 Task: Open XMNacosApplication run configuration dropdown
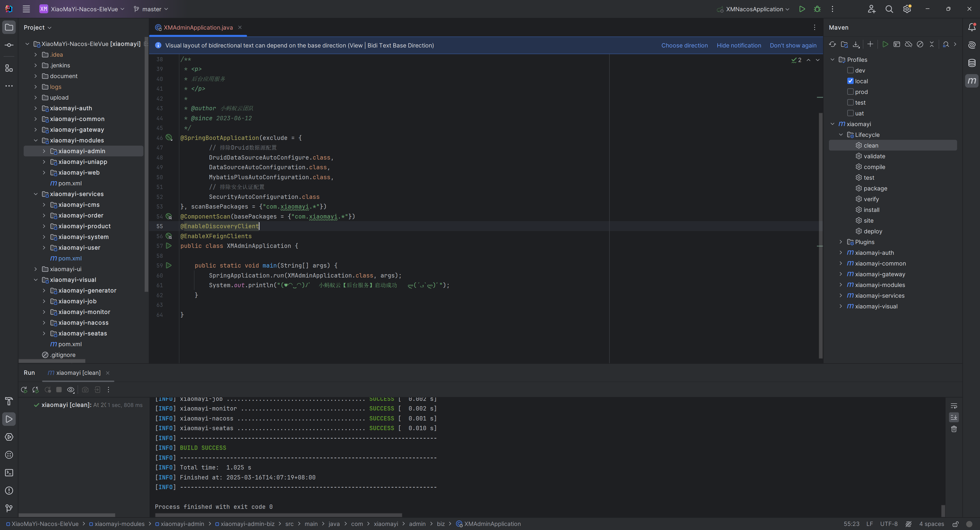pos(753,9)
